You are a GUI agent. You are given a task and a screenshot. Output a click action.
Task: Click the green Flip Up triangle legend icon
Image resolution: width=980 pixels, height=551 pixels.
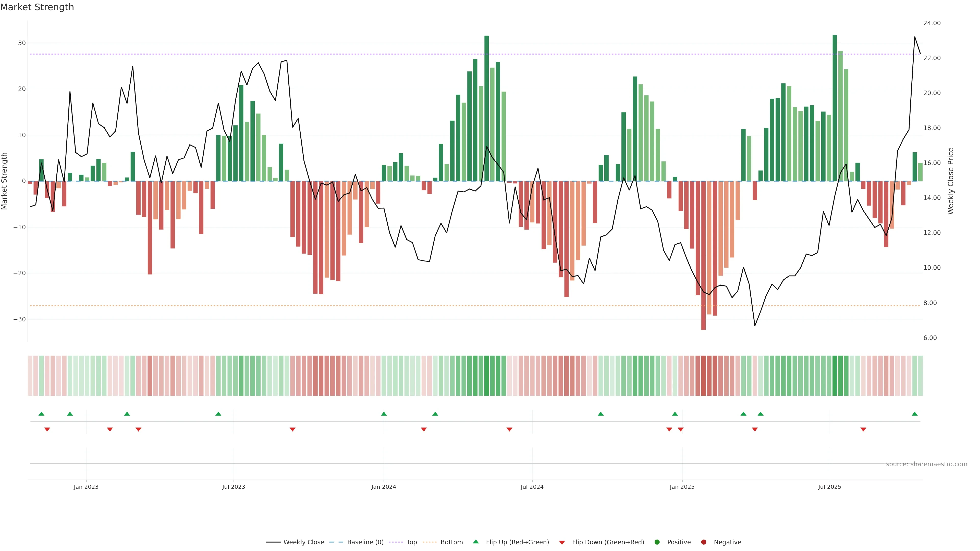(475, 542)
